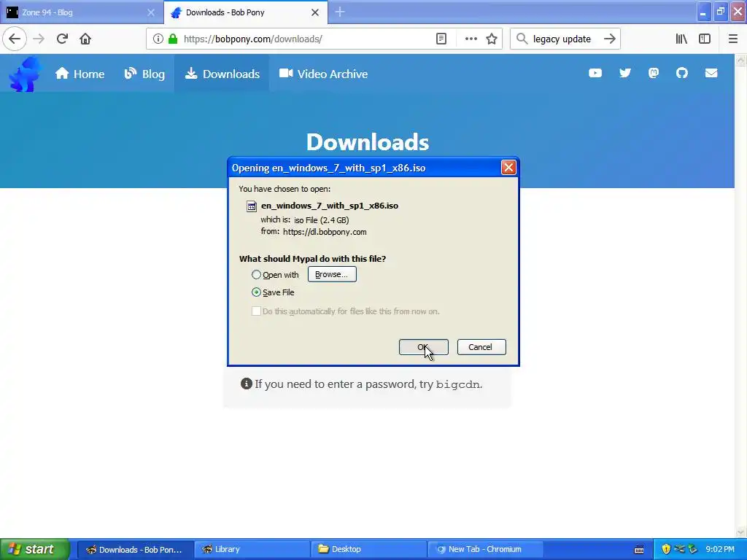
Task: Cancel the file download dialog
Action: 481,347
